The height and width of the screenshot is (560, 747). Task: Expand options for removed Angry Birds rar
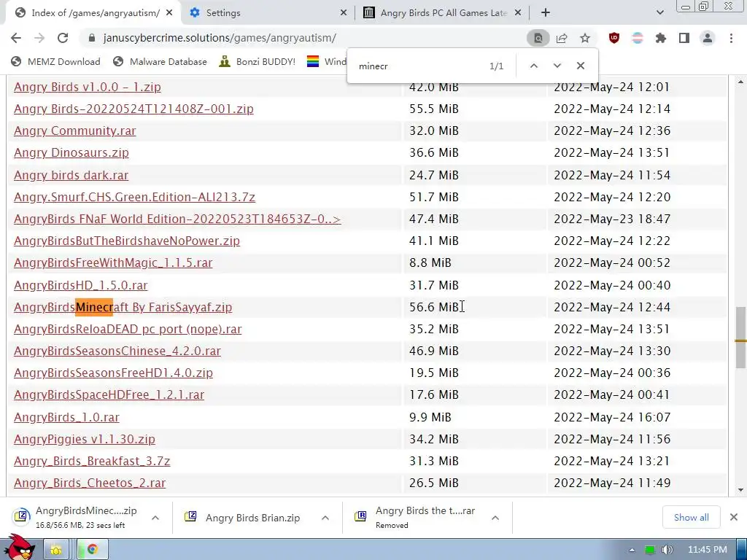tap(495, 518)
